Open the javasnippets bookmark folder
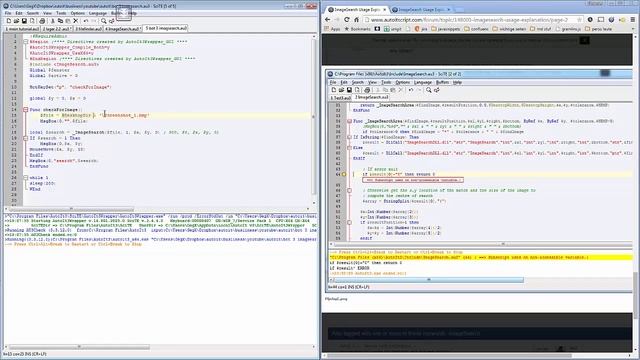Screen dimensions: 640x360 point(445,29)
